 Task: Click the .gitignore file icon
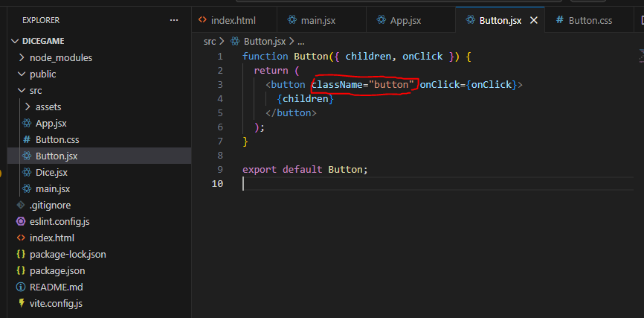tap(21, 206)
